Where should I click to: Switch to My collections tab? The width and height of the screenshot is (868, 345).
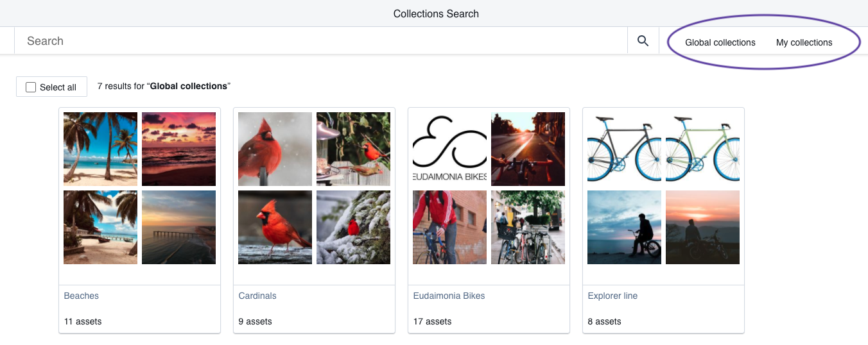click(x=804, y=43)
